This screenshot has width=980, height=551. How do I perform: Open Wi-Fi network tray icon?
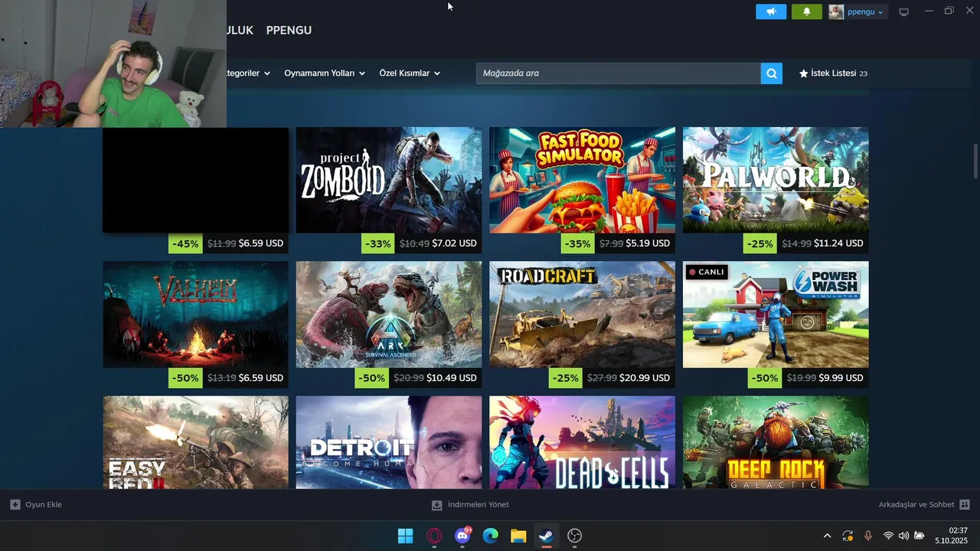888,536
